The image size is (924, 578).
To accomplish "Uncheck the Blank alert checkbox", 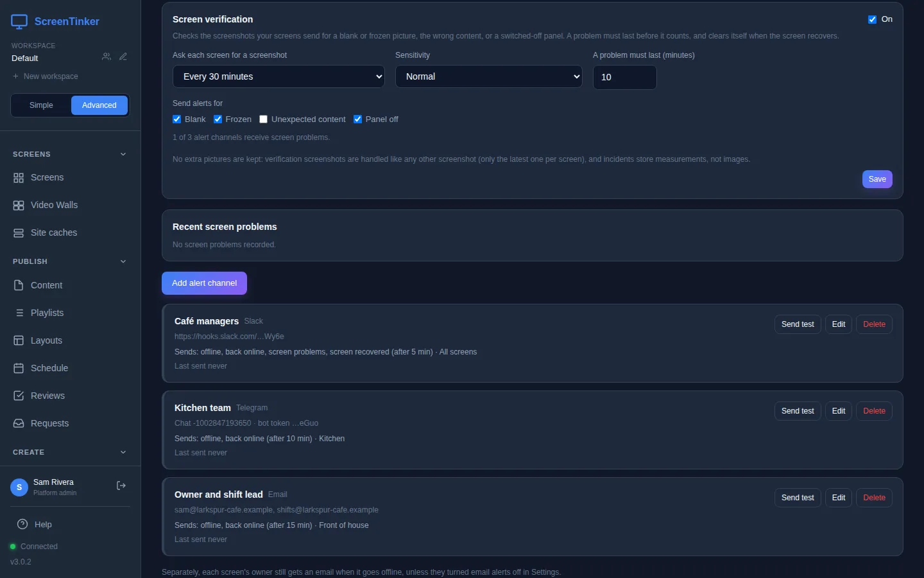I will [x=177, y=119].
